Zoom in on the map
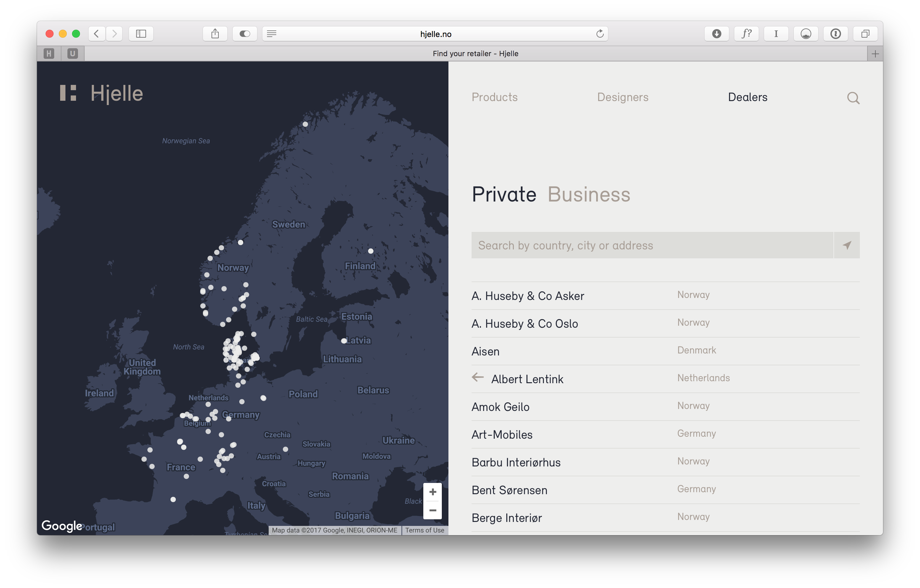This screenshot has height=588, width=920. point(433,492)
